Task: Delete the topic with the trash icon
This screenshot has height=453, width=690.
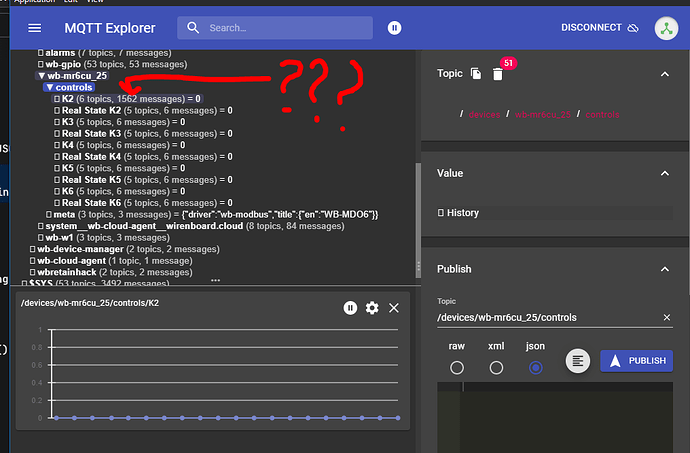Action: pos(497,75)
